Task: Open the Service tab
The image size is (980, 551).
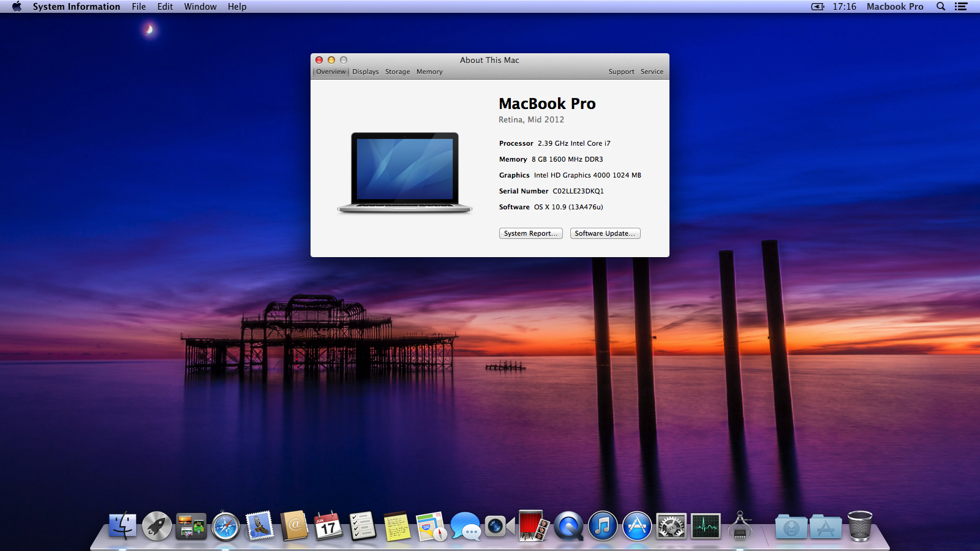Action: tap(652, 72)
